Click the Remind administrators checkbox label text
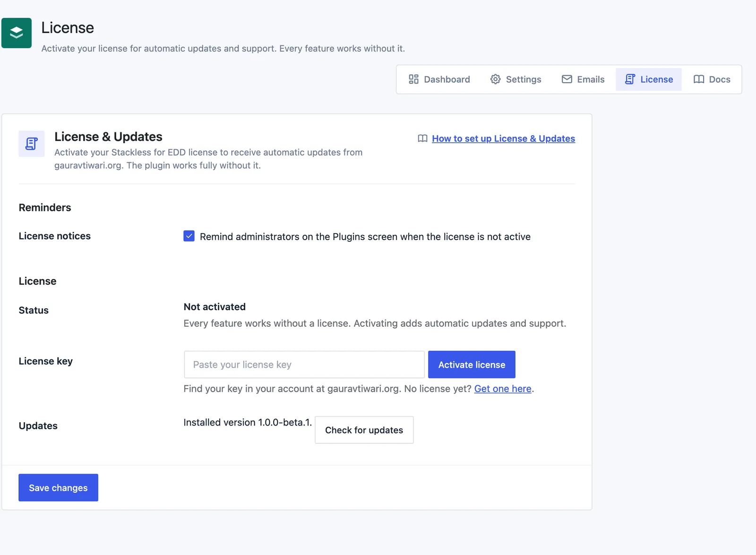 click(x=365, y=237)
